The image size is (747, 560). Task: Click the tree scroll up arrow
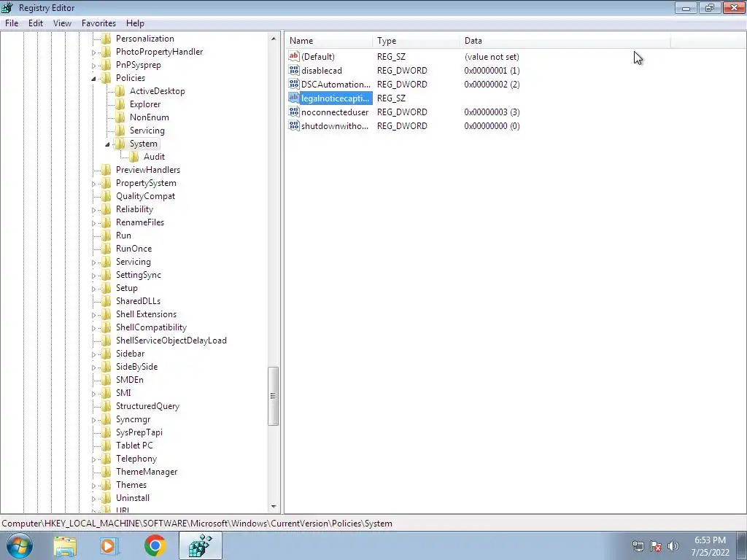tap(274, 39)
